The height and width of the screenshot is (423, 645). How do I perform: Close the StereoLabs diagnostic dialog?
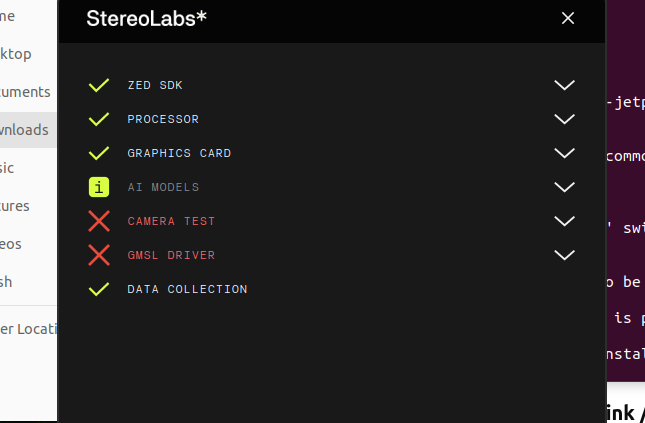pos(568,18)
